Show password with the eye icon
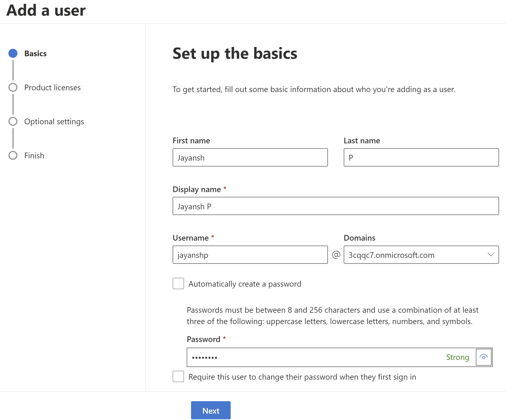The image size is (506, 420). [x=483, y=357]
